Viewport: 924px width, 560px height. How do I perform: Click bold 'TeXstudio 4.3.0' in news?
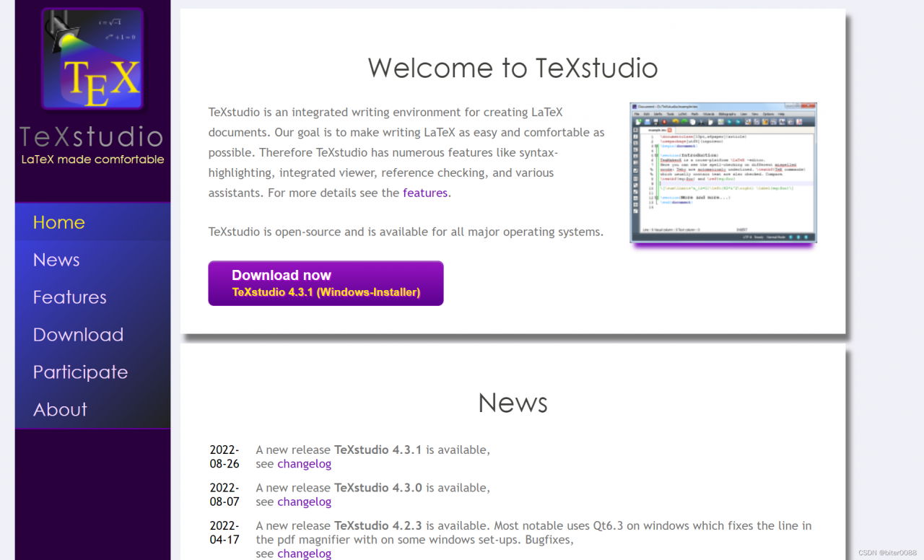(x=378, y=488)
